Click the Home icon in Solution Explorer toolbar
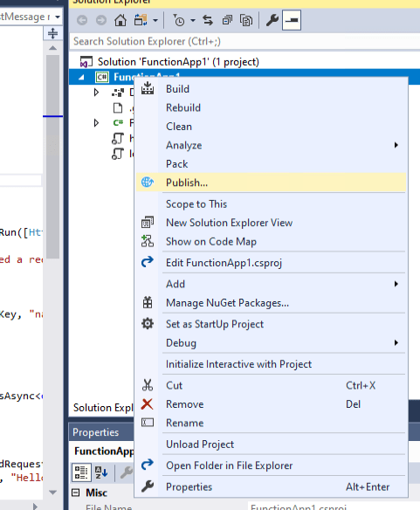420x510 pixels. click(120, 20)
